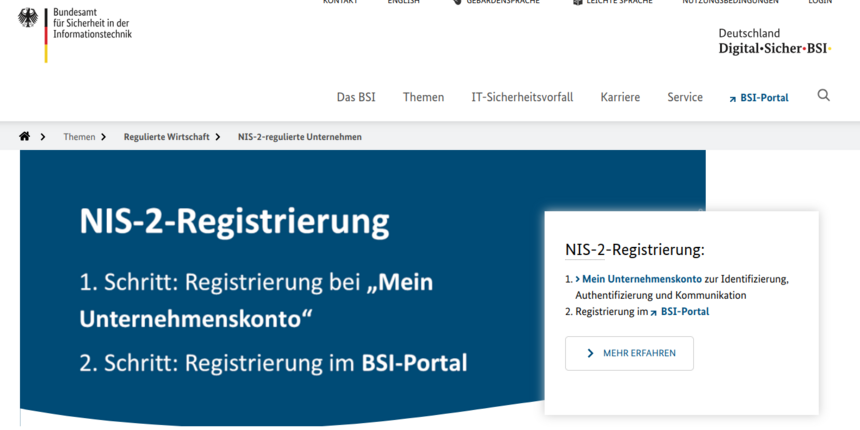
Task: Select Themen in the breadcrumb trail
Action: [79, 136]
